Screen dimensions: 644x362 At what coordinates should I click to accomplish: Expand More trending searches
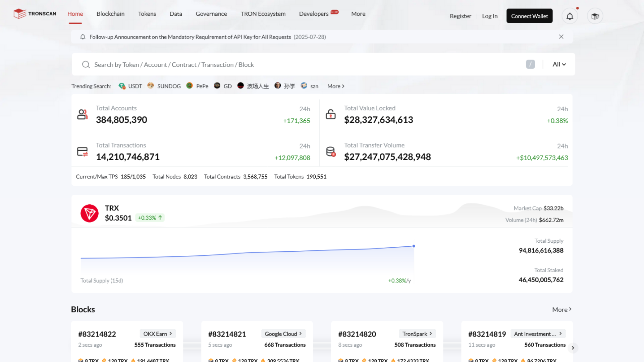coord(336,86)
